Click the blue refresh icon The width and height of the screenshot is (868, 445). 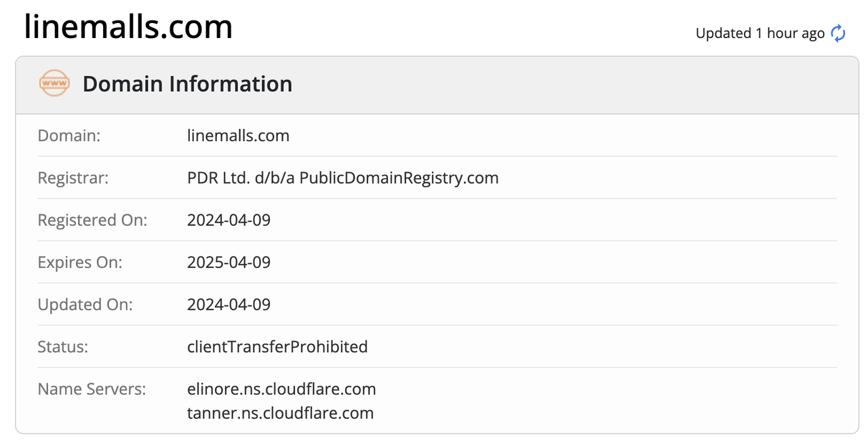(838, 33)
